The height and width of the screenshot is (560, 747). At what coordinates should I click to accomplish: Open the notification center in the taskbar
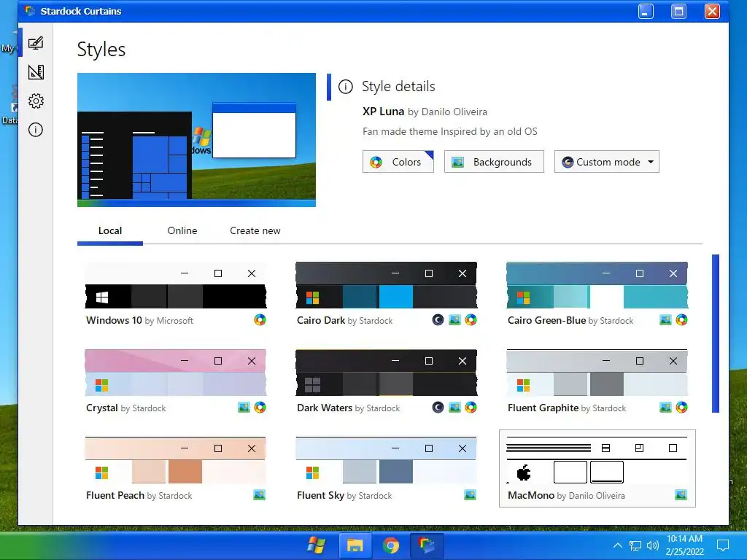[723, 545]
